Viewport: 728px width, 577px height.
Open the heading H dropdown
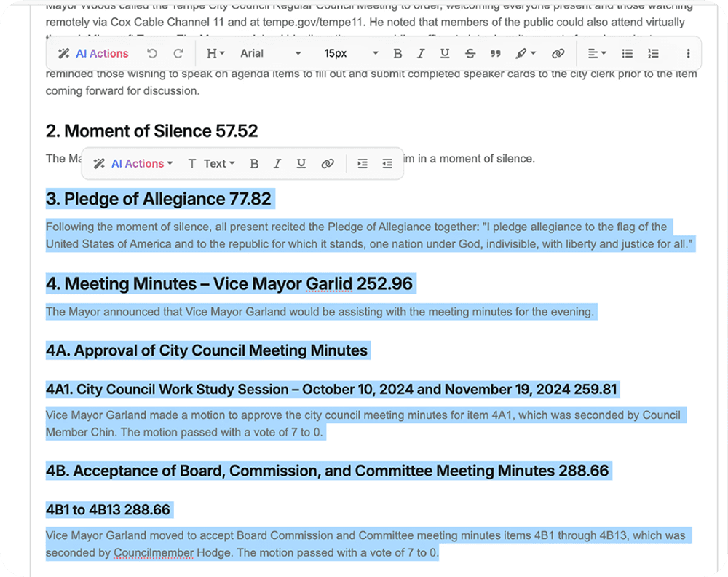(215, 53)
